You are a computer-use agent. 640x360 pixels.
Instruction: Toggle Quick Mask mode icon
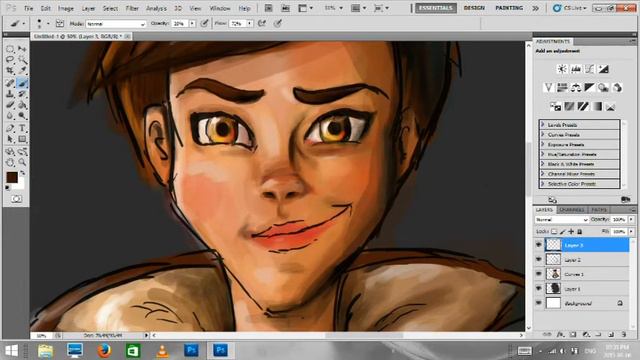click(16, 199)
